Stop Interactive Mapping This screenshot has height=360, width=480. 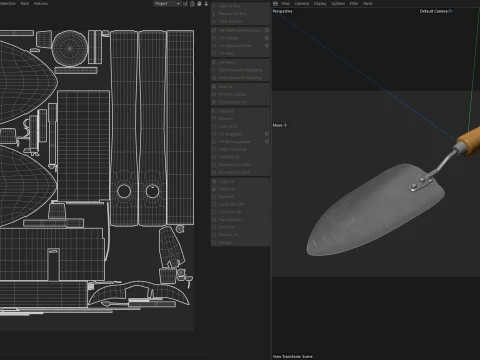[x=240, y=78]
